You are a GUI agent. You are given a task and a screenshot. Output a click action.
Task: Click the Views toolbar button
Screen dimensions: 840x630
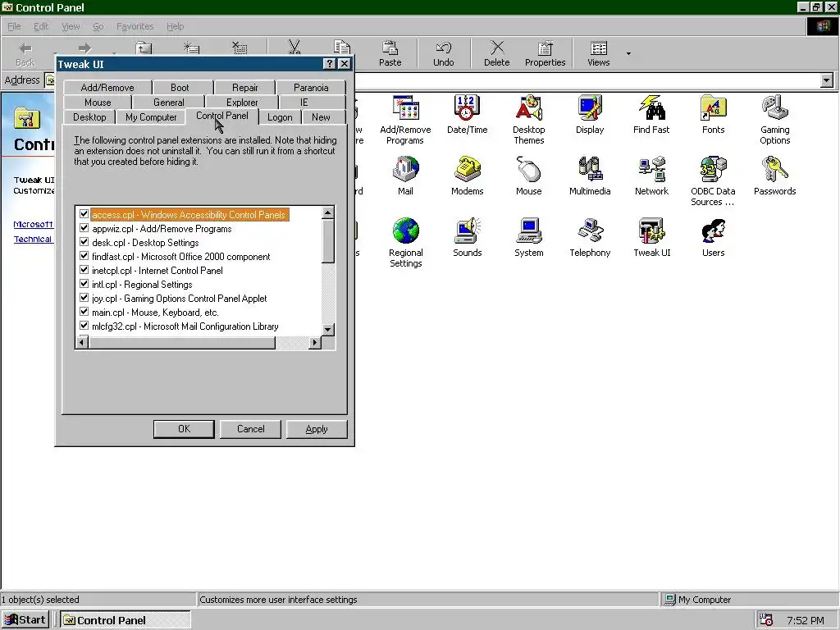point(598,53)
